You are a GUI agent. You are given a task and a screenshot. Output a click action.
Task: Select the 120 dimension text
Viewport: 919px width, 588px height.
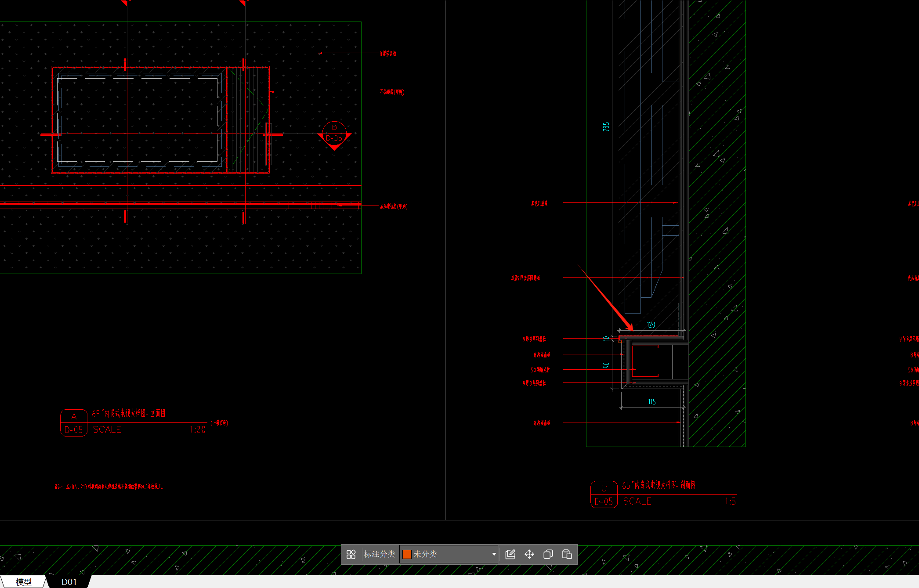point(651,325)
